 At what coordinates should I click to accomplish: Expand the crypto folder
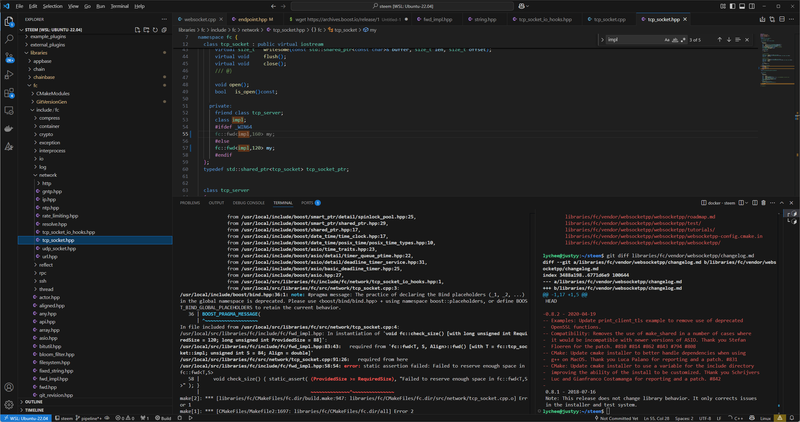(95, 134)
